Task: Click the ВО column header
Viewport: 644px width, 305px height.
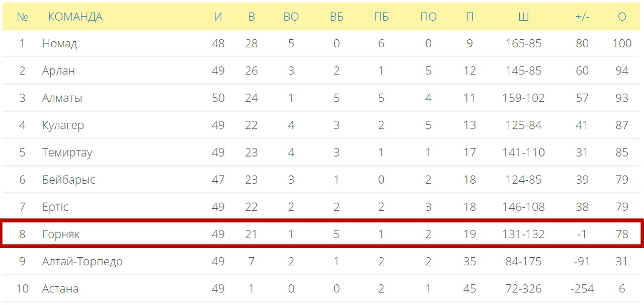Action: (x=291, y=17)
